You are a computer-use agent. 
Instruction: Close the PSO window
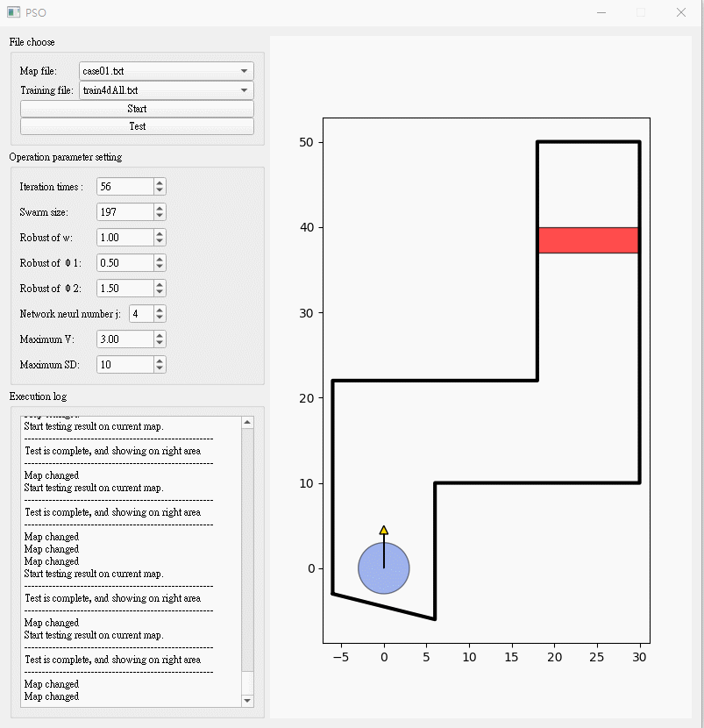(681, 12)
